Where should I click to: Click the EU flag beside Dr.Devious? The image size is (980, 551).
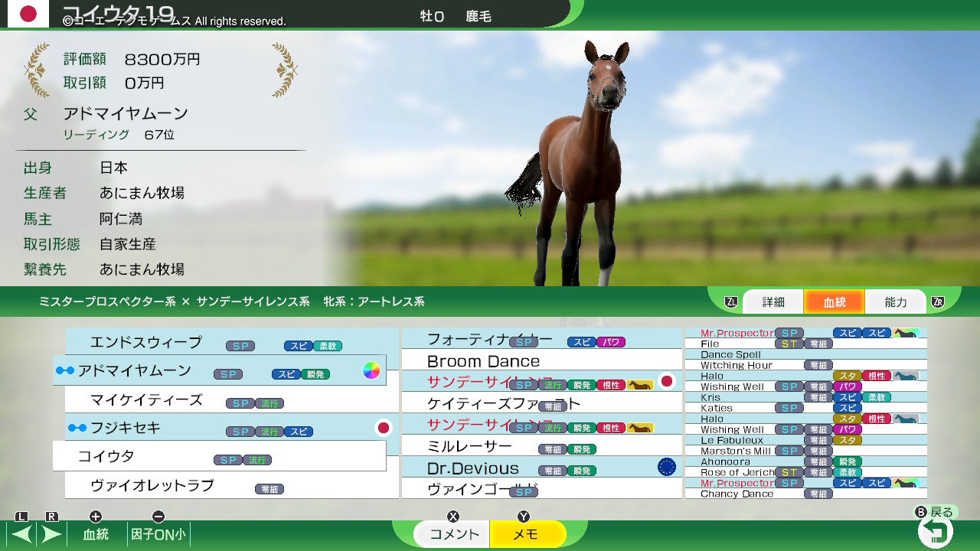667,467
